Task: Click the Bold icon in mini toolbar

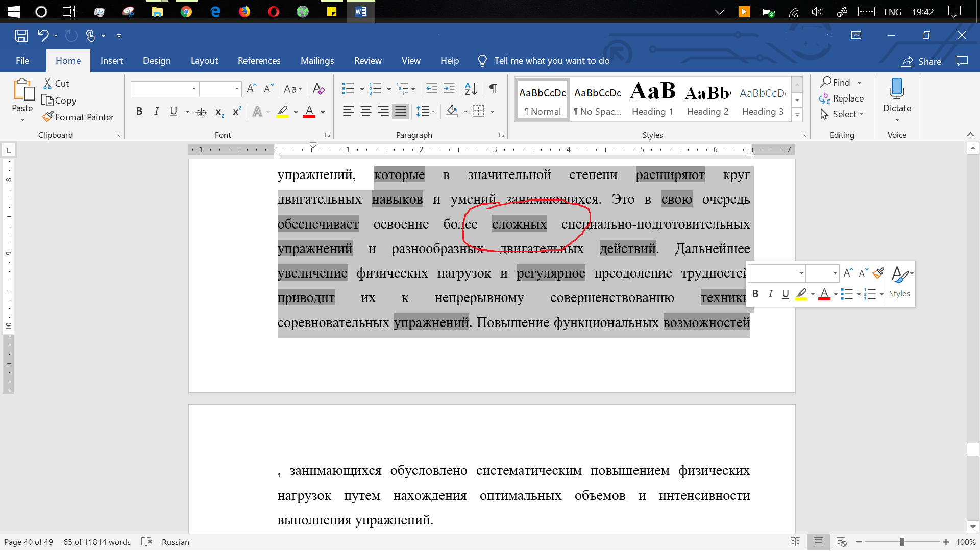Action: pyautogui.click(x=755, y=293)
